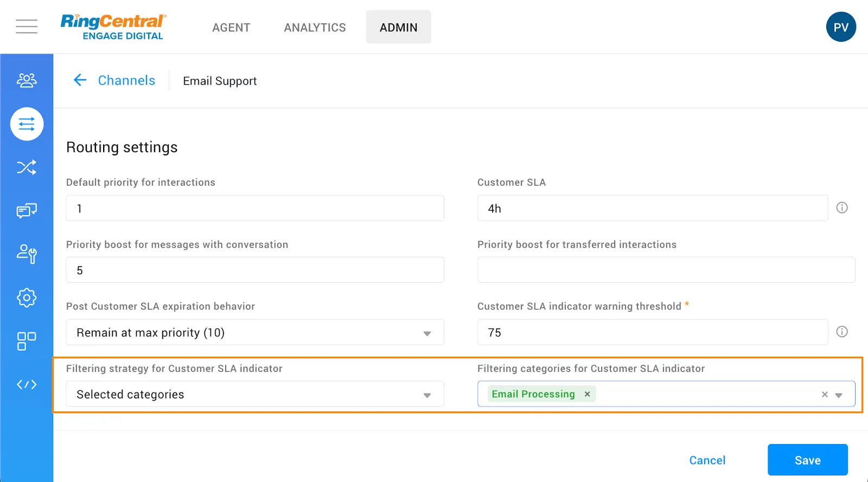This screenshot has height=482, width=868.
Task: Open the hamburger menu icon
Action: tap(27, 27)
